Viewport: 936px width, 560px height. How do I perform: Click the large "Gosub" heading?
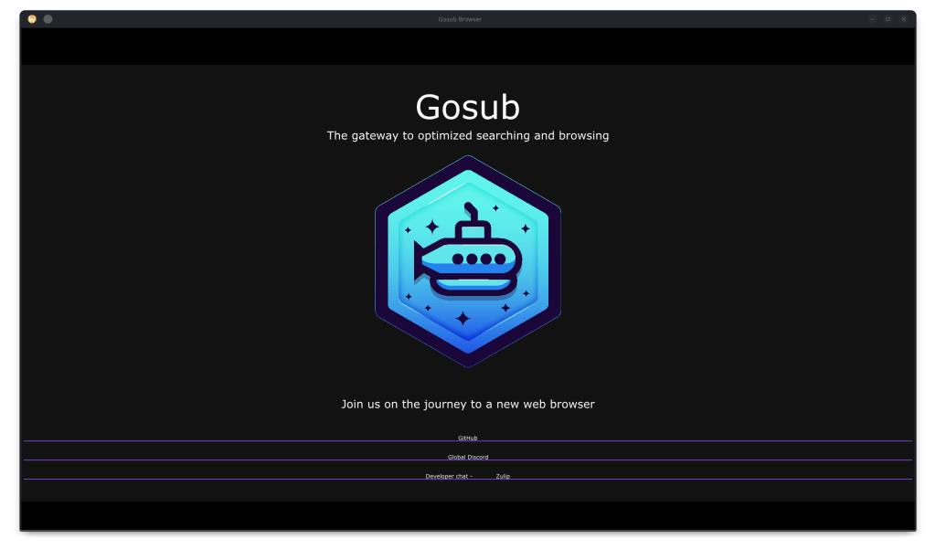point(467,107)
